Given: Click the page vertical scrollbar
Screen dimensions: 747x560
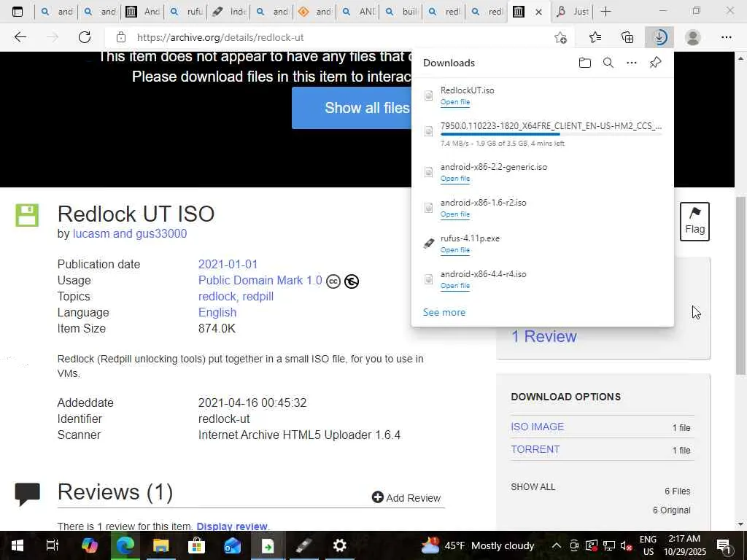Looking at the screenshot, I should [x=740, y=286].
